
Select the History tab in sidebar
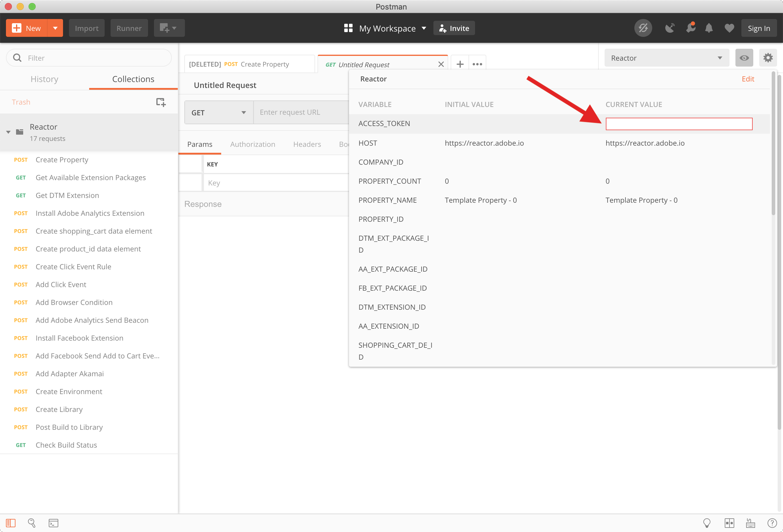pos(45,78)
